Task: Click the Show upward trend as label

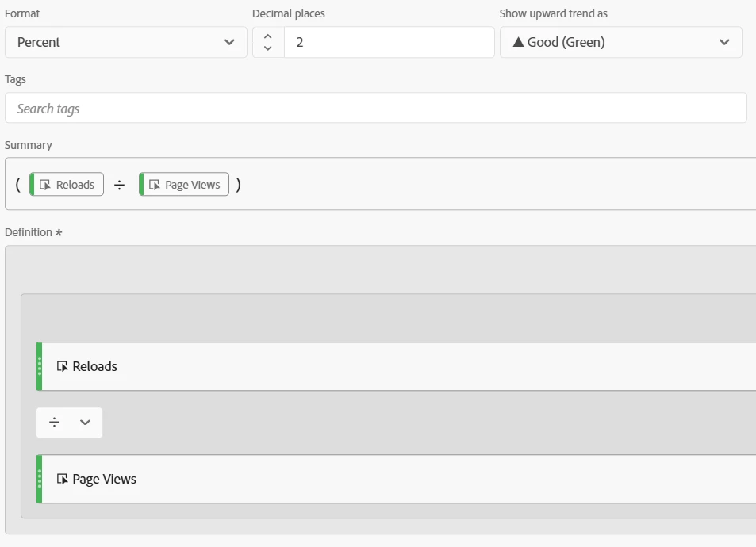Action: pyautogui.click(x=554, y=13)
